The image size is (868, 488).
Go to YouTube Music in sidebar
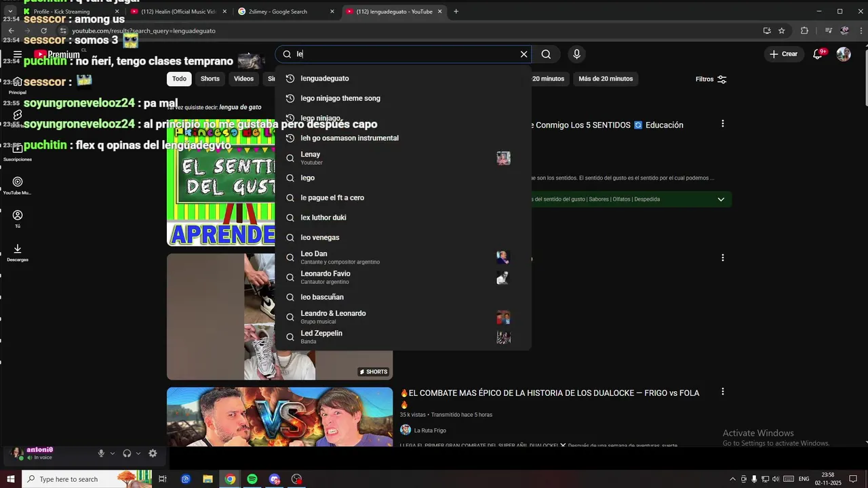click(x=18, y=186)
